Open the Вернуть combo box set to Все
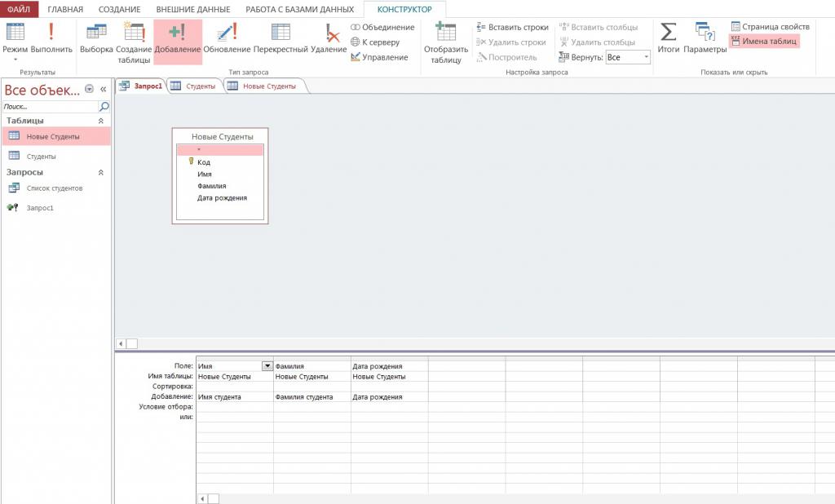This screenshot has height=504, width=835. coord(629,57)
